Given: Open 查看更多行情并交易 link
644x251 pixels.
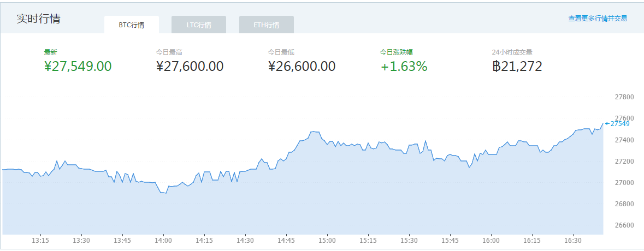Looking at the screenshot, I should click(x=598, y=19).
